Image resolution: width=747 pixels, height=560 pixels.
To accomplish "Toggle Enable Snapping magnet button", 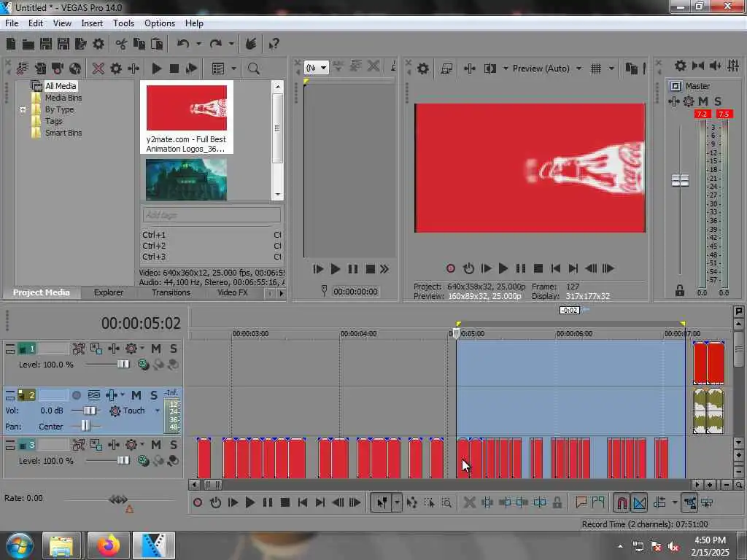I will tap(622, 502).
